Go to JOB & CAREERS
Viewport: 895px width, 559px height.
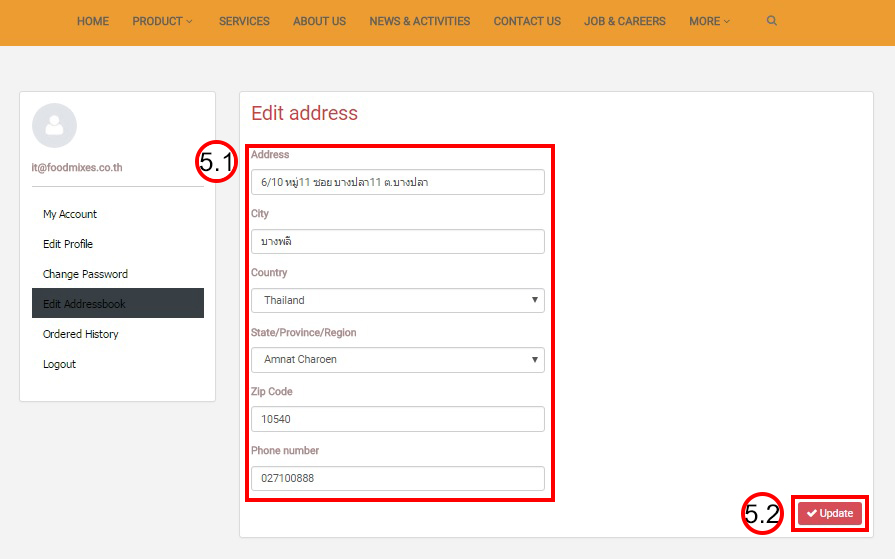click(x=624, y=21)
